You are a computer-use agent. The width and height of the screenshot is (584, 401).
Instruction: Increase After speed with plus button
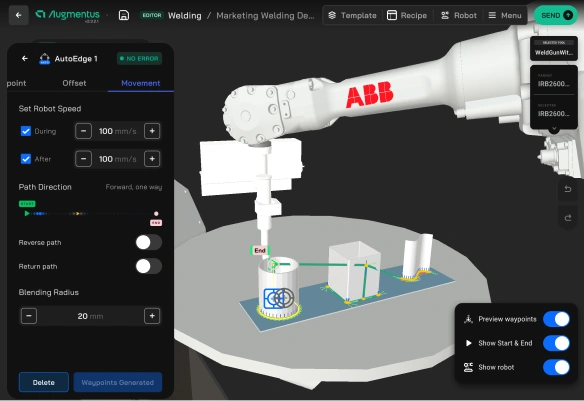pyautogui.click(x=152, y=159)
